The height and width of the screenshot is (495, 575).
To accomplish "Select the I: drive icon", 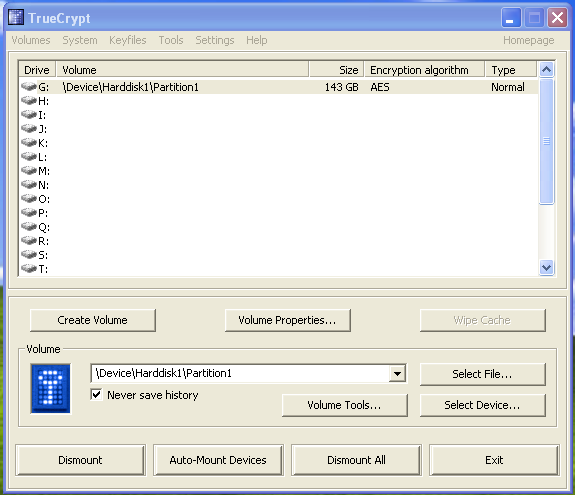I will coord(29,115).
